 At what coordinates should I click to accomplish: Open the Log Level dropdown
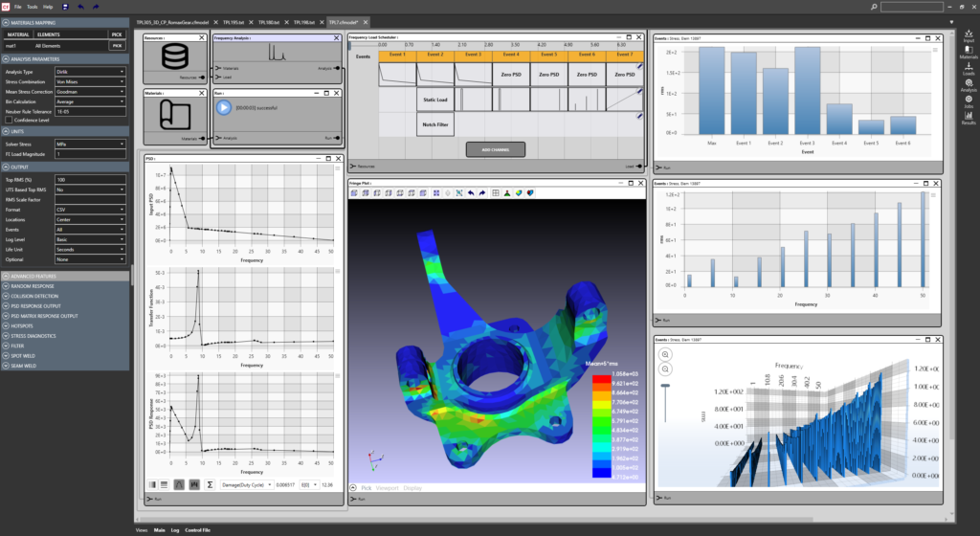[91, 239]
